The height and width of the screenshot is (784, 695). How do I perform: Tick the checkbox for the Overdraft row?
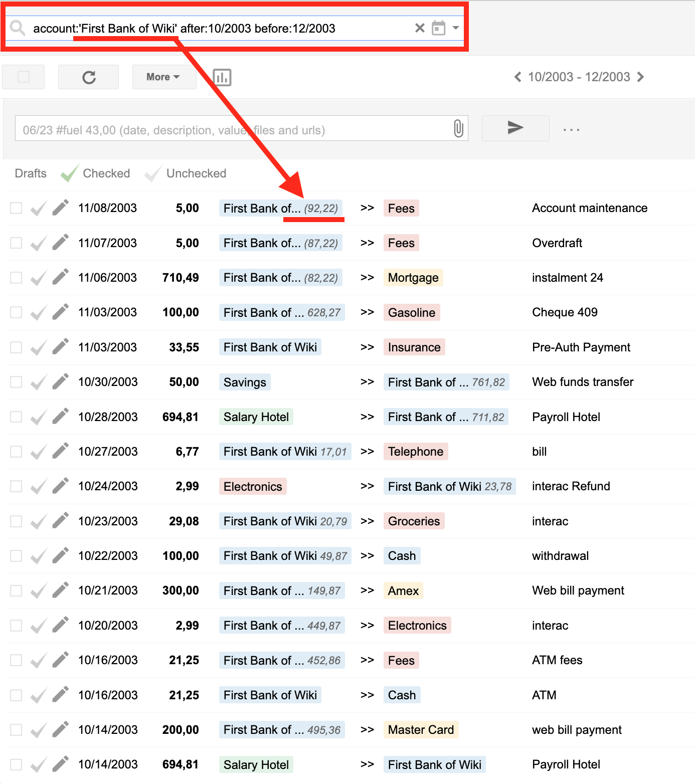[16, 243]
